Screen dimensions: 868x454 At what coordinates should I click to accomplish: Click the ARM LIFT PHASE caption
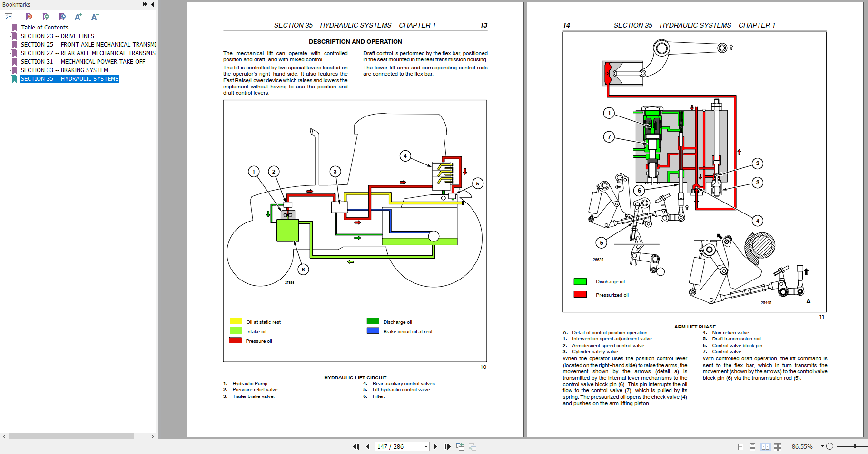coord(695,327)
